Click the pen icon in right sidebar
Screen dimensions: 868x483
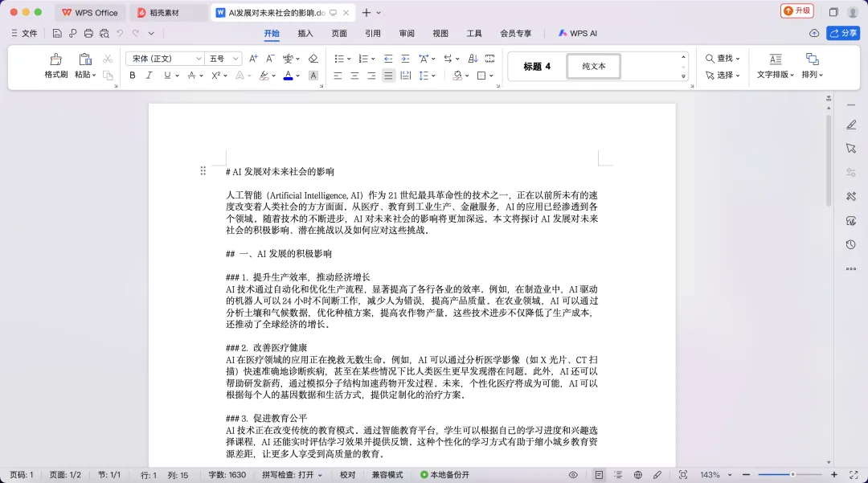(x=851, y=125)
